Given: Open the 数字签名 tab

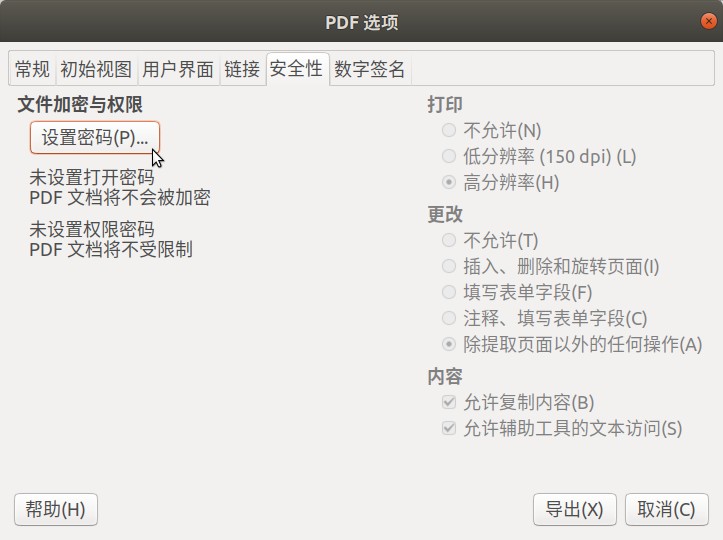Looking at the screenshot, I should [x=370, y=70].
